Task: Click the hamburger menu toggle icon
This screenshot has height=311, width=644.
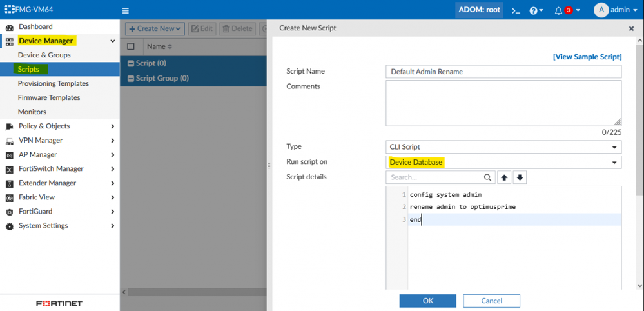Action: point(126,10)
